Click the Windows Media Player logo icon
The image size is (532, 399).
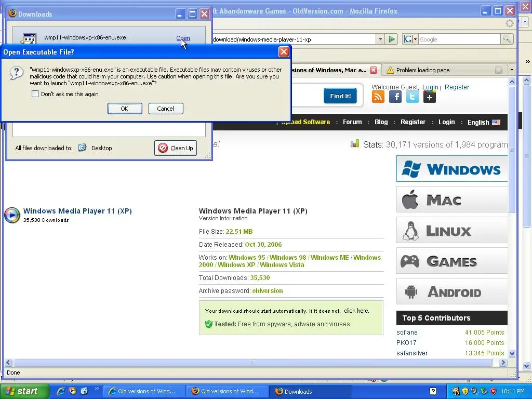[x=12, y=215]
